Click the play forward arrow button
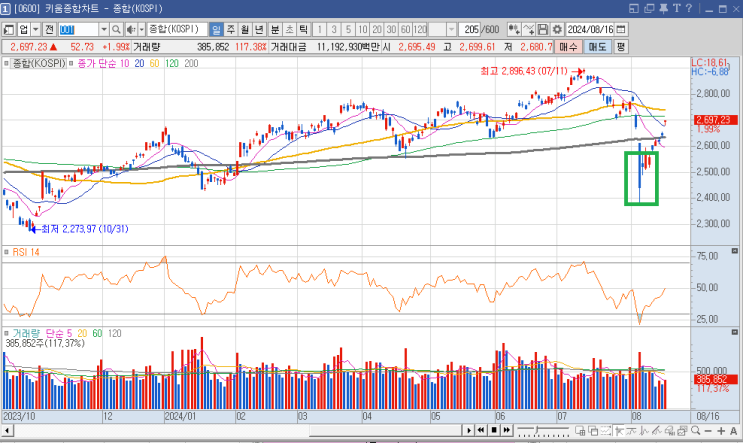Image resolution: width=743 pixels, height=443 pixels. click(x=468, y=430)
